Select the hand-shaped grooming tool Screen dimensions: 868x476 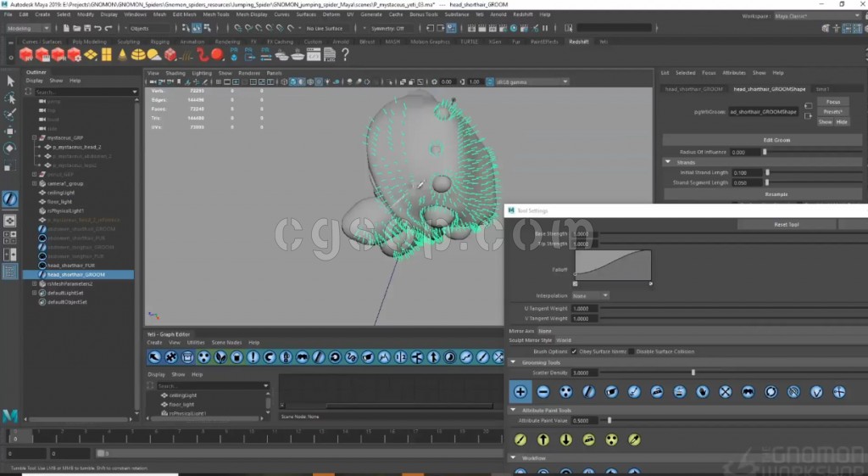(x=703, y=392)
